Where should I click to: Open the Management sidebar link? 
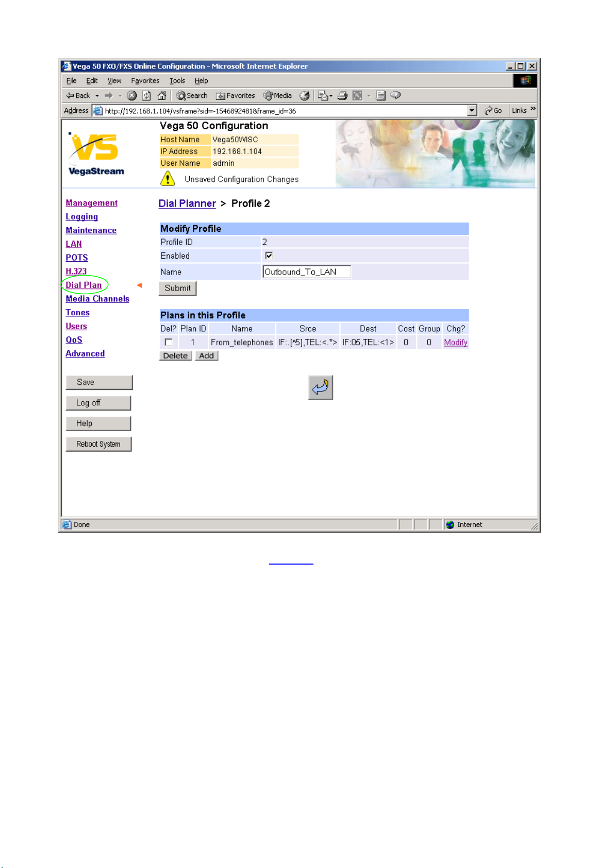click(x=92, y=203)
